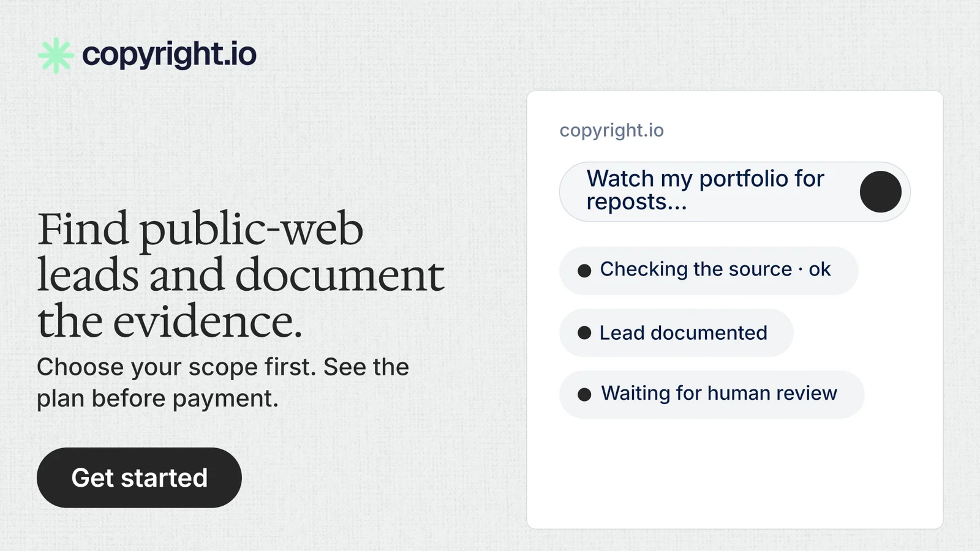The image size is (980, 551).
Task: Click the bullet dot beside 'Checking the source'
Action: [x=584, y=271]
